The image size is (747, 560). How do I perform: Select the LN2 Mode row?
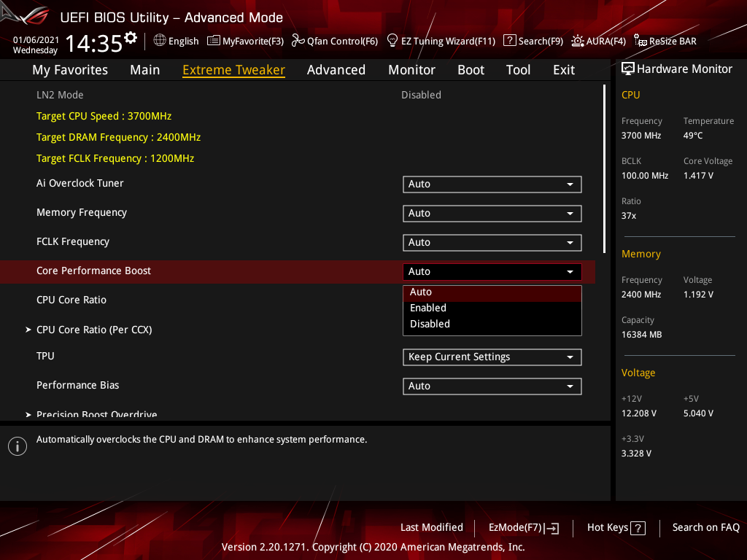[x=298, y=95]
